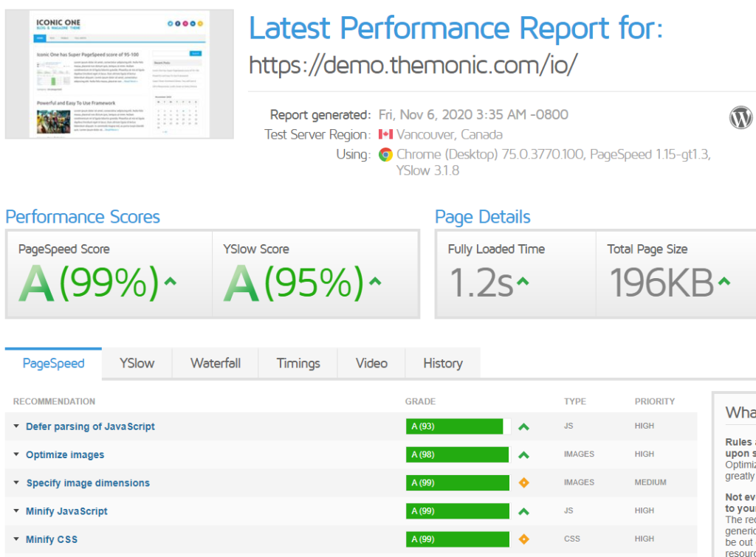Click the PageSpeed Score A (99%) value
Screen dimensions: 756x557
click(89, 283)
